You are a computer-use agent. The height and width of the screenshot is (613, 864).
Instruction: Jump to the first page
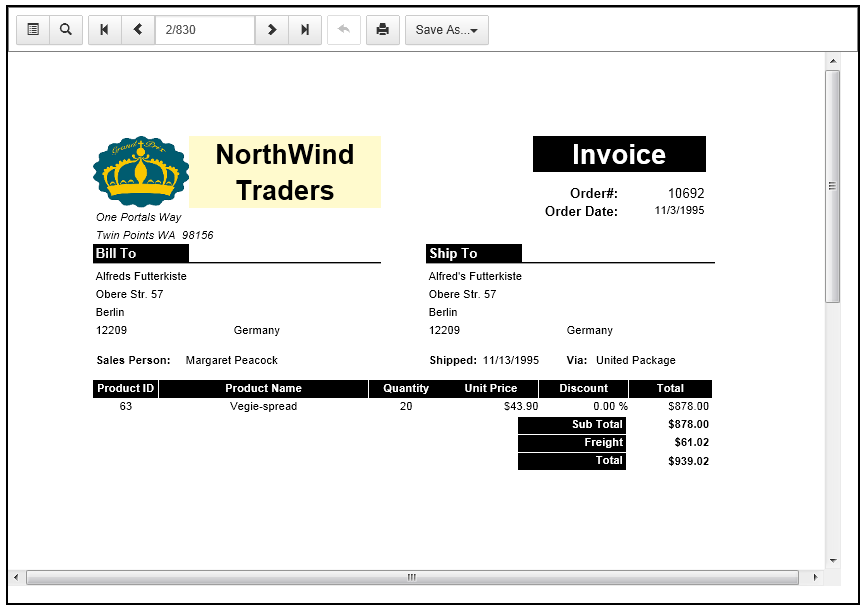click(105, 30)
